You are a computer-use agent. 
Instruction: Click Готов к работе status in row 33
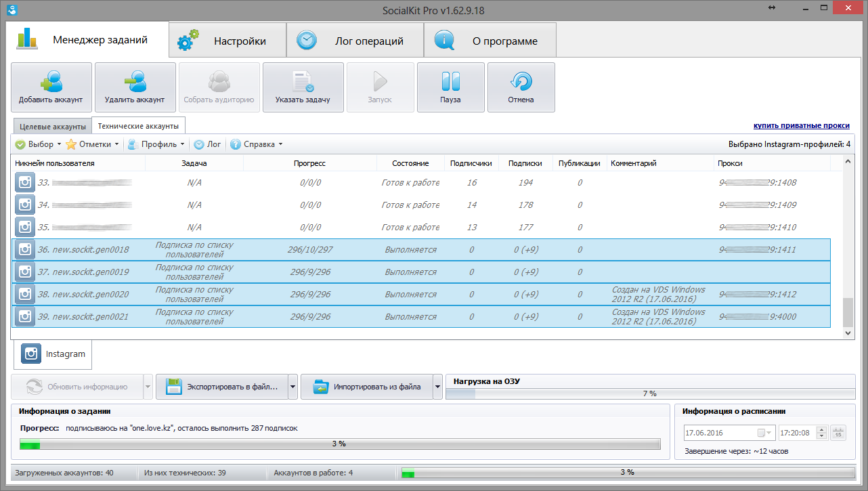[410, 183]
